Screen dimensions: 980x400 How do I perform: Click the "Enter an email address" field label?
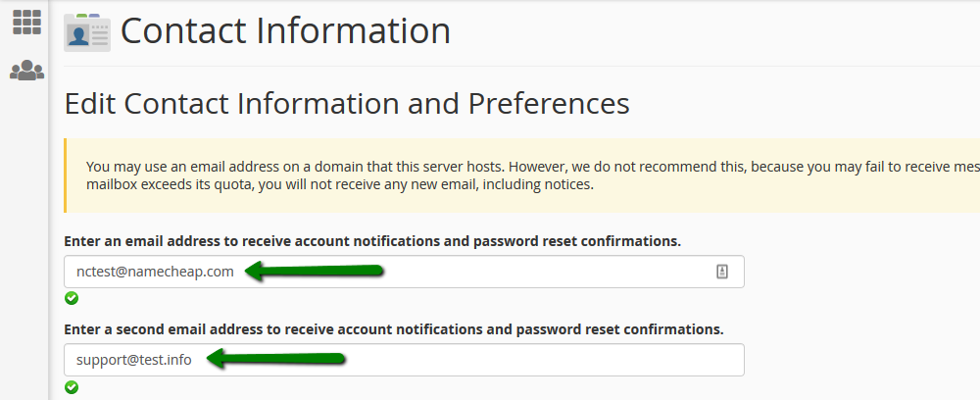coord(372,241)
